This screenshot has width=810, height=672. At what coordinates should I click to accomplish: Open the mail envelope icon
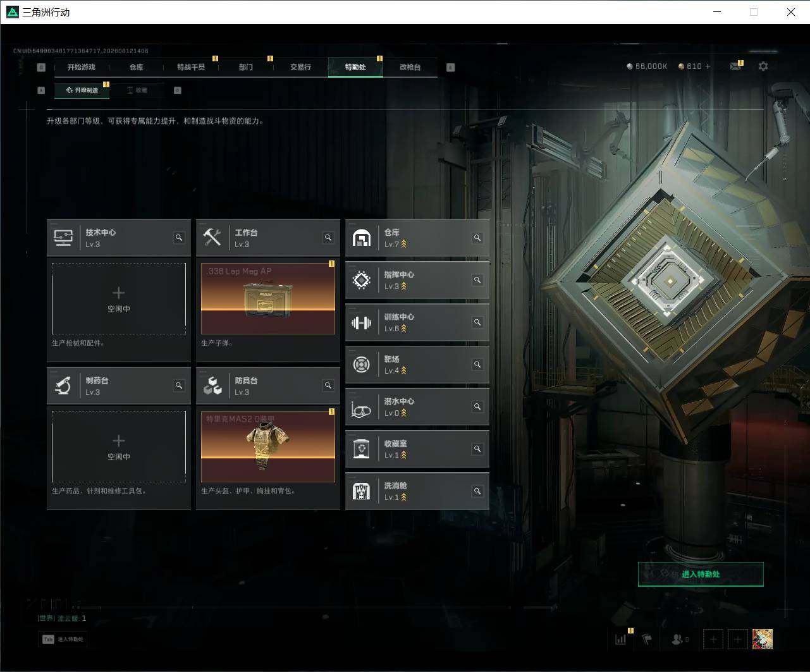tap(735, 66)
